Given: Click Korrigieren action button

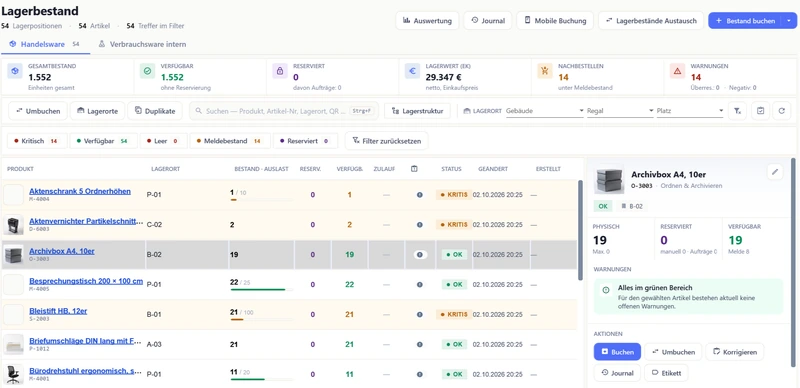Looking at the screenshot, I should click(x=735, y=352).
